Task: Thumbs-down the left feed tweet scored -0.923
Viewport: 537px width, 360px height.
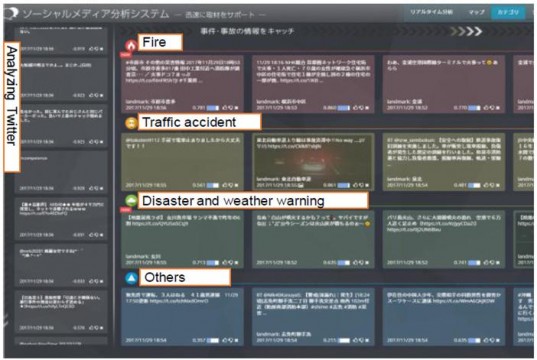Action: [x=96, y=95]
